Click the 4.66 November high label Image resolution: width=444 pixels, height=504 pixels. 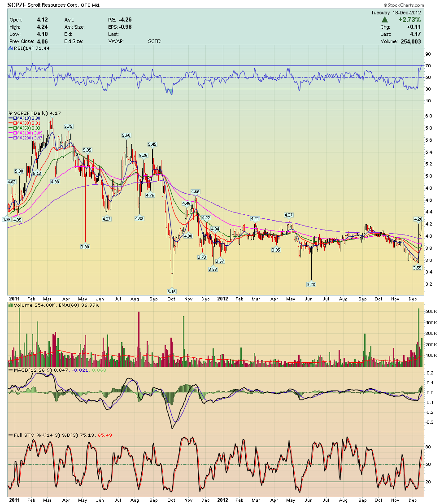coord(195,192)
